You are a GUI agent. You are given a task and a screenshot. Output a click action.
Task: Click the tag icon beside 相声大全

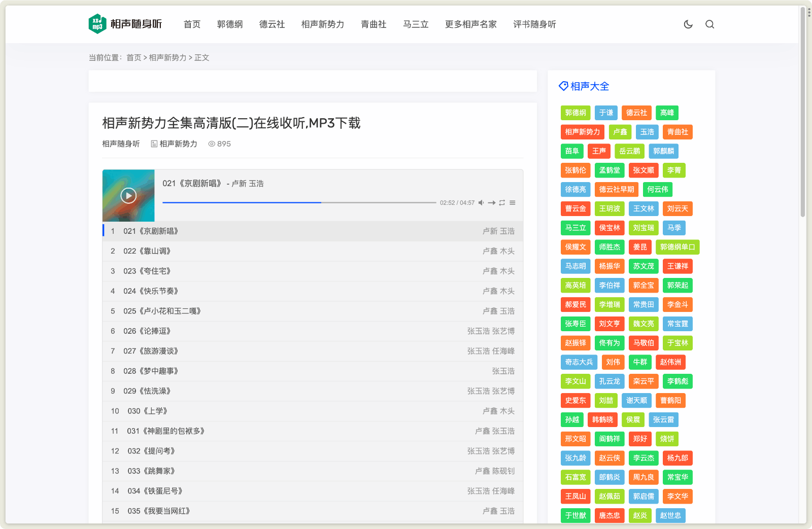[x=563, y=86]
